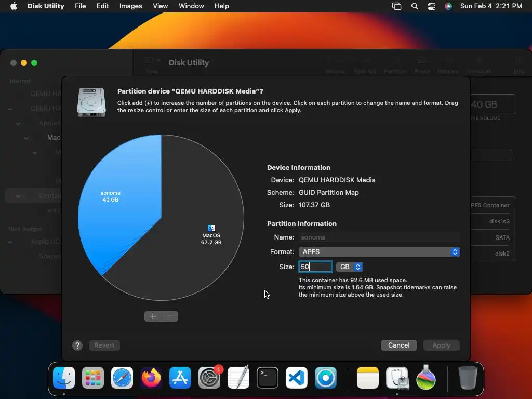
Task: Open the Apple menu
Action: pos(14,6)
